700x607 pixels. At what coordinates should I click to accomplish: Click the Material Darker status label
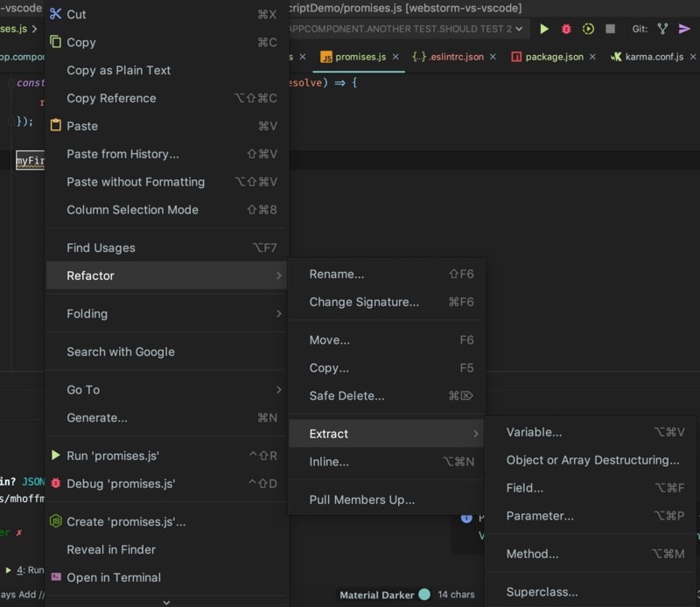coord(377,595)
